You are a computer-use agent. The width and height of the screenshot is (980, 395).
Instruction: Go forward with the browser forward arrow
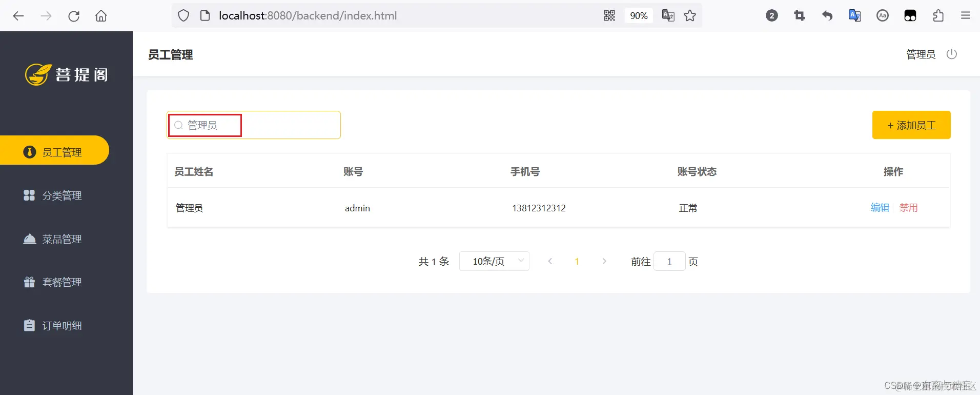(x=46, y=16)
